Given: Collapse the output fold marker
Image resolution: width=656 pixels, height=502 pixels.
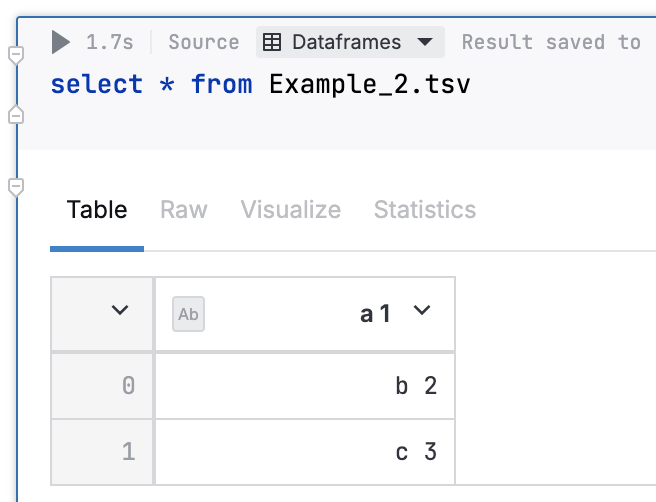Looking at the screenshot, I should [16, 187].
